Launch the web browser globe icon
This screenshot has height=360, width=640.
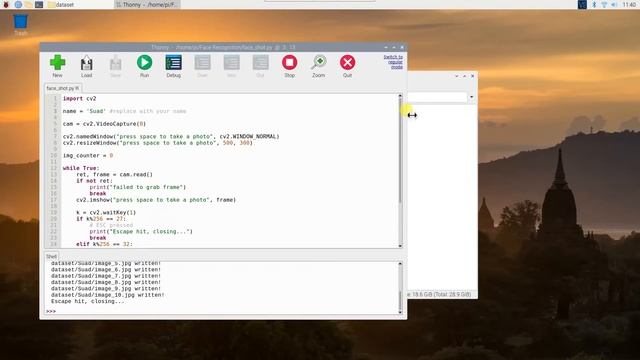pyautogui.click(x=18, y=4)
